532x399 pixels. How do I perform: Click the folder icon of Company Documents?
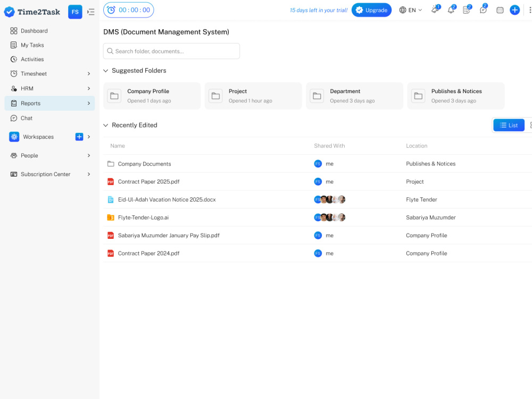click(x=111, y=164)
